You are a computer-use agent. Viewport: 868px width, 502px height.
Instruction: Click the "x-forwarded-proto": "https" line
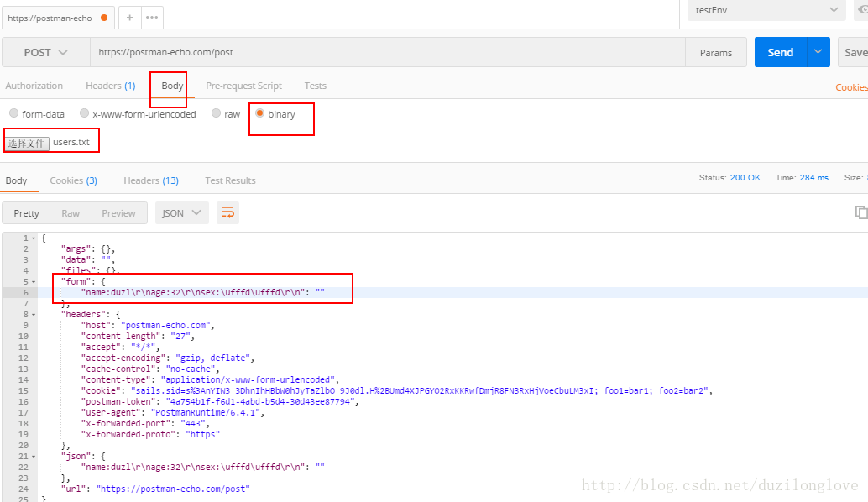pos(150,435)
